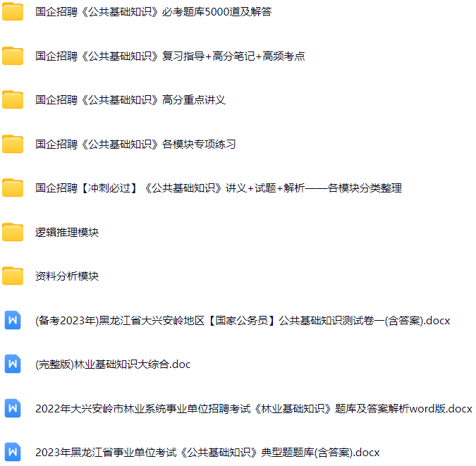The height and width of the screenshot is (466, 476).
Task: Click the 逻辑推理模块 folder icon
Action: click(13, 232)
